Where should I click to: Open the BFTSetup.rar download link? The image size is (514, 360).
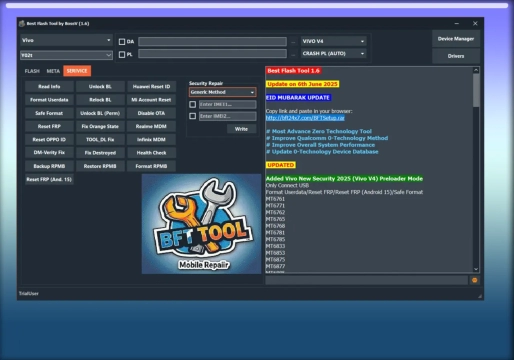[x=305, y=118]
